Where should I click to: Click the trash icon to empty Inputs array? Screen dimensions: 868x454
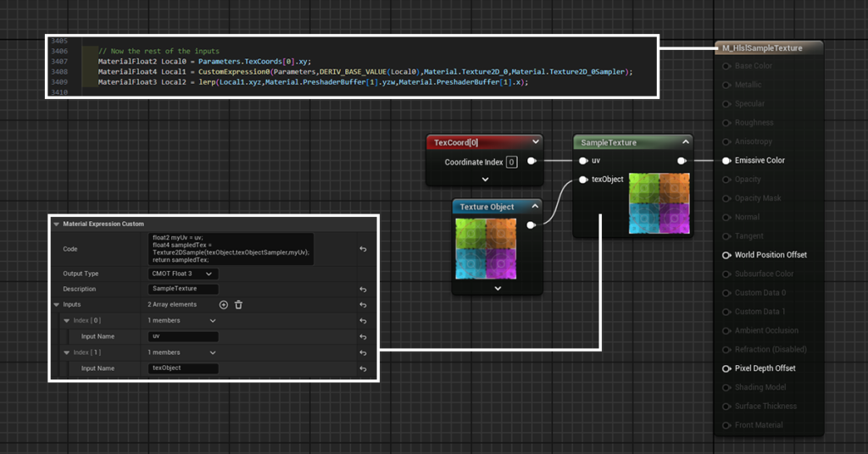239,305
